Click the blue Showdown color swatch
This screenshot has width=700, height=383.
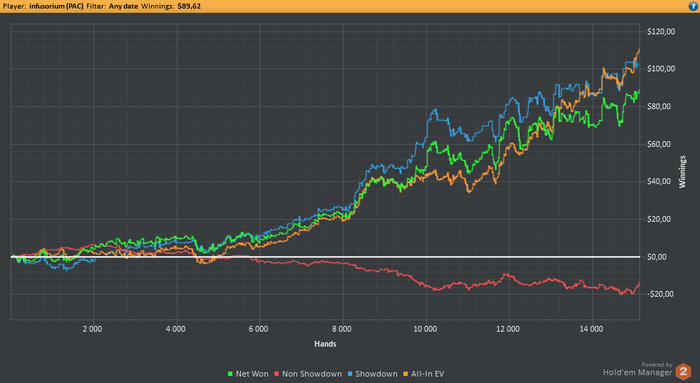[350, 374]
